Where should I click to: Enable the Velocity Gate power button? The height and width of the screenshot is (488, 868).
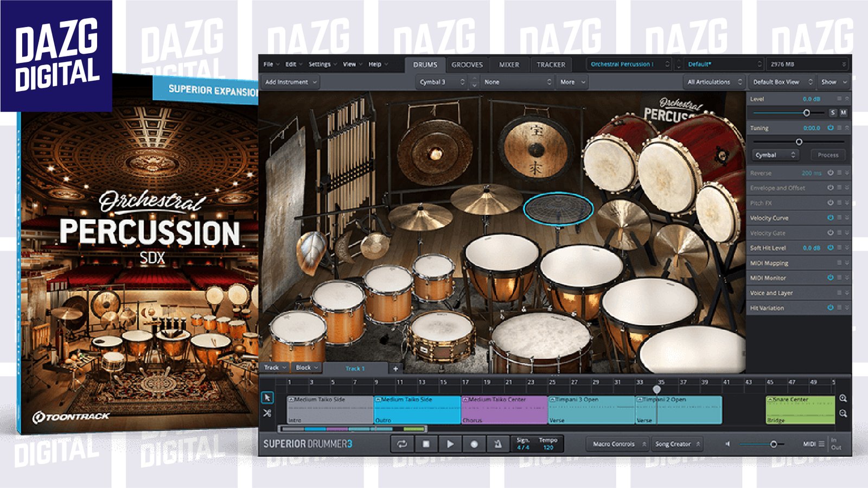pyautogui.click(x=830, y=233)
